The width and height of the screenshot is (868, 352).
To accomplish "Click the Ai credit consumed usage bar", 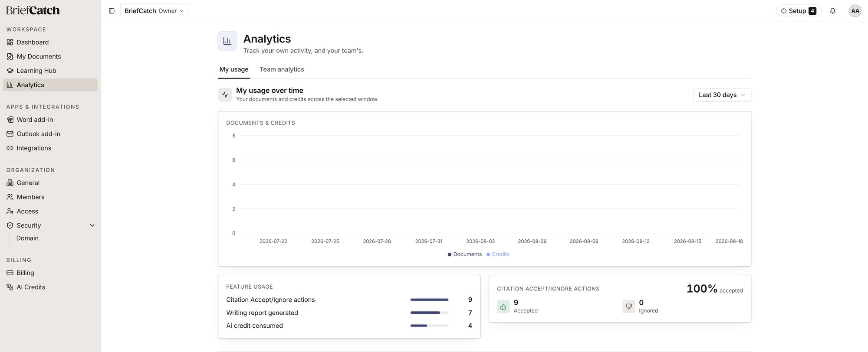I will [x=429, y=326].
